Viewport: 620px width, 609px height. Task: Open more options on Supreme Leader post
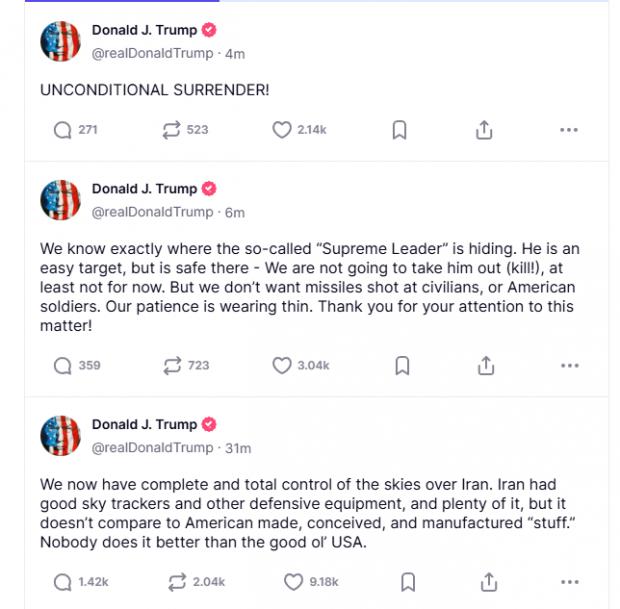pos(570,366)
